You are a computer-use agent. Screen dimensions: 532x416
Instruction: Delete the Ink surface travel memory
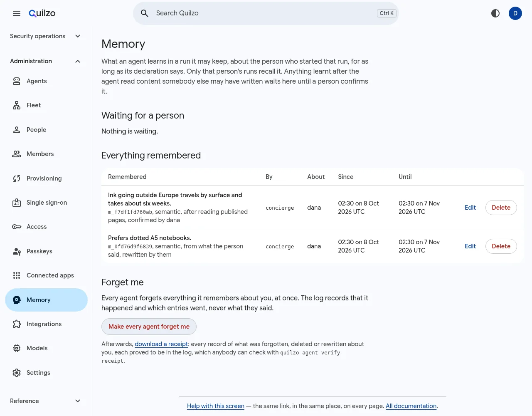(x=501, y=208)
